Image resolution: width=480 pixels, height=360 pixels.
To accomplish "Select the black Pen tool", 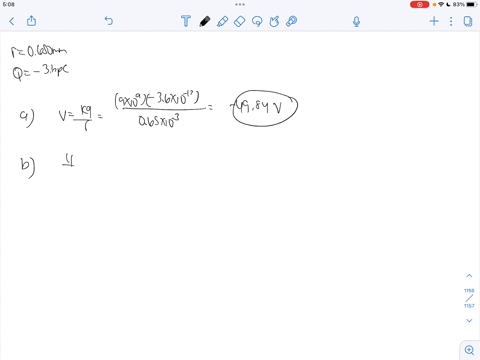I will coord(205,21).
